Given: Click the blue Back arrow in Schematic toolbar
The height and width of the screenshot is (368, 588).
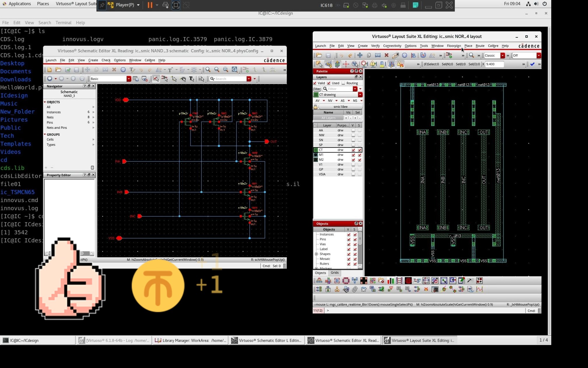Looking at the screenshot, I should 50,79.
